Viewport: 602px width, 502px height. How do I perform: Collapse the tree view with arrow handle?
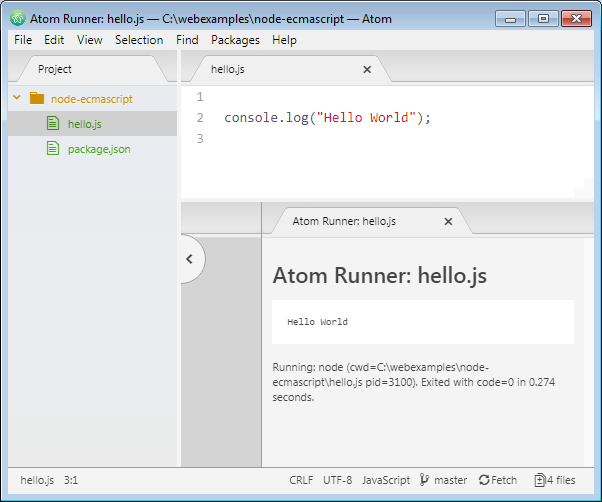tap(190, 259)
